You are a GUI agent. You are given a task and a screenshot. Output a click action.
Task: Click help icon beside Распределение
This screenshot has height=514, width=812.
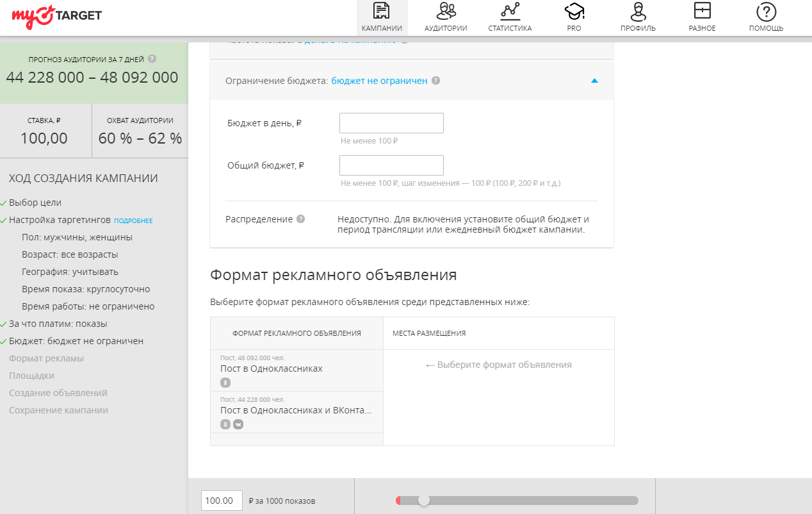coord(301,219)
